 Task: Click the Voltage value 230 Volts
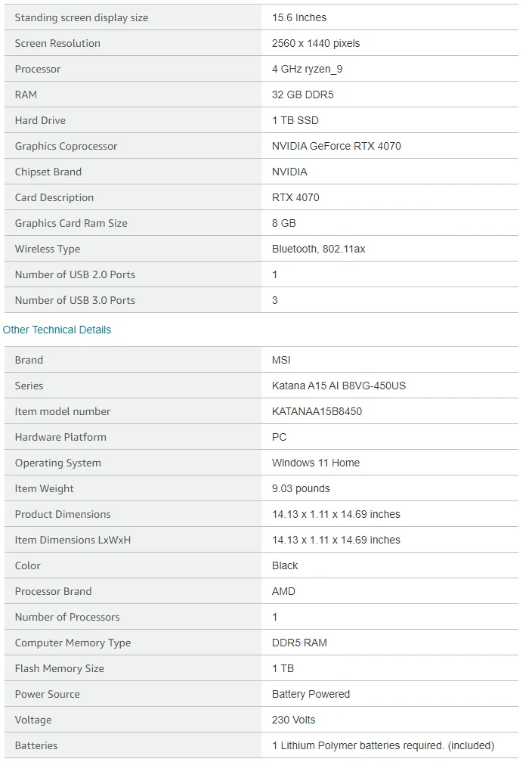[x=293, y=720]
